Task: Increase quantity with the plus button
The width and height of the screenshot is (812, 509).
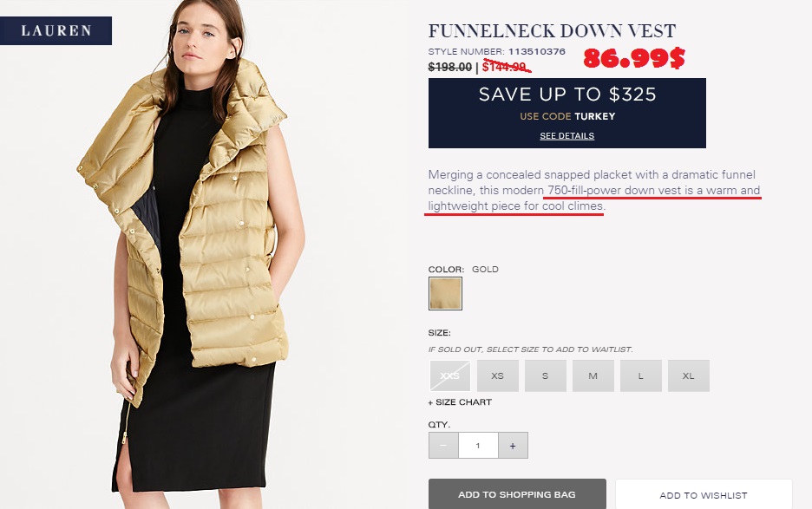Action: [513, 446]
